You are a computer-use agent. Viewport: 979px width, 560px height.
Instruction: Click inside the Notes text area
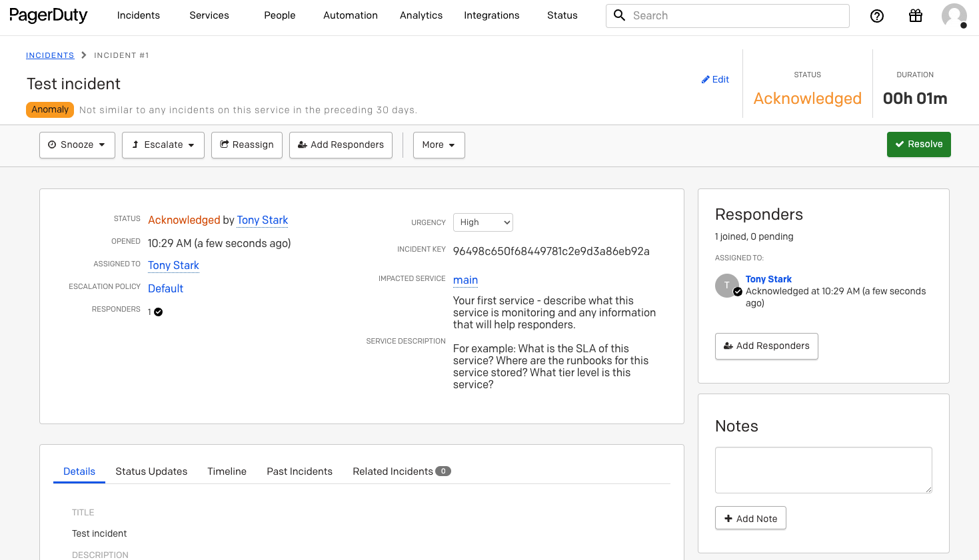pos(823,470)
